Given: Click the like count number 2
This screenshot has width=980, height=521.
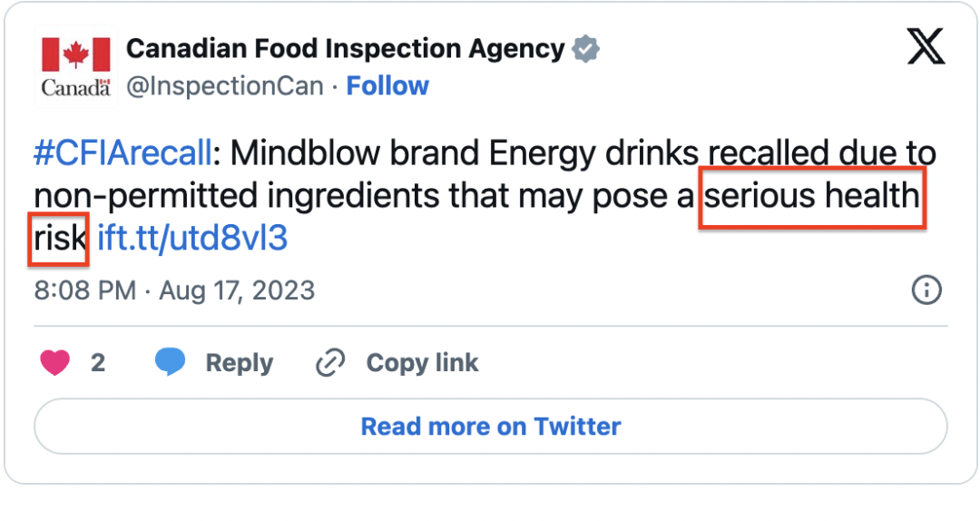Looking at the screenshot, I should click(x=98, y=363).
